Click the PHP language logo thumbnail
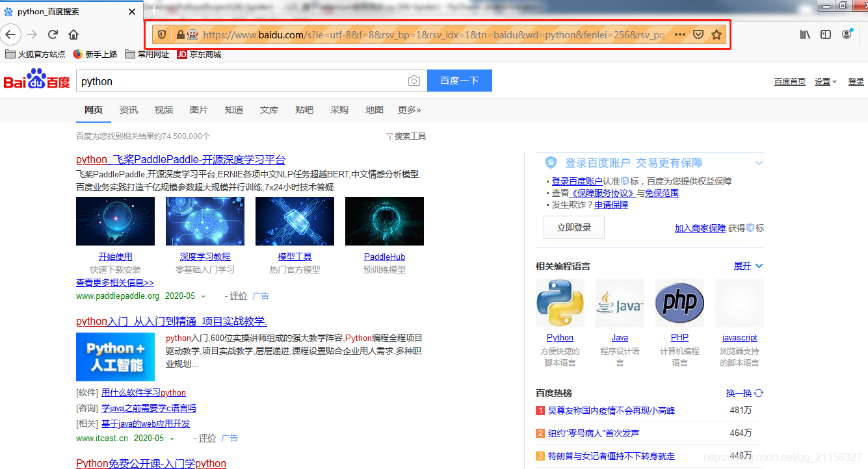The width and height of the screenshot is (868, 469). coord(679,303)
